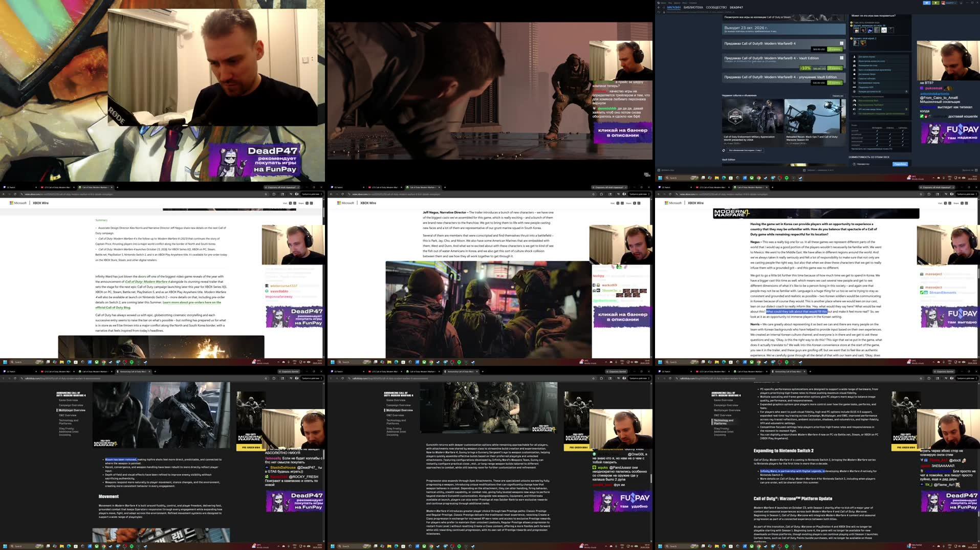Image resolution: width=980 pixels, height=550 pixels.
Task: Open МАГАЗИН tab in Steam panel
Action: click(x=673, y=8)
